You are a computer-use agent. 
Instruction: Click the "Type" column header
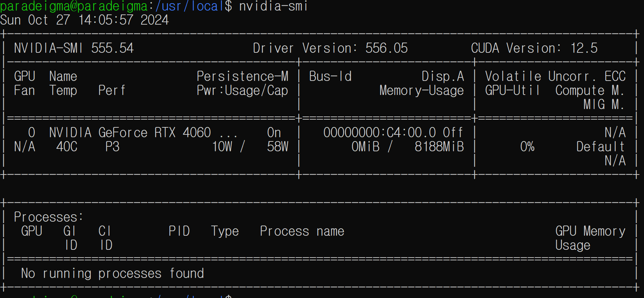[x=225, y=231]
